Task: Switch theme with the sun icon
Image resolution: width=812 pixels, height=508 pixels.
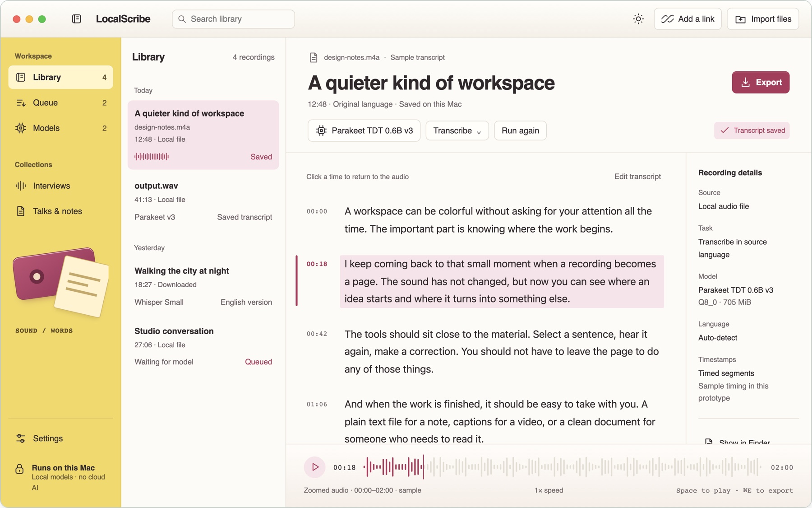Action: click(638, 19)
